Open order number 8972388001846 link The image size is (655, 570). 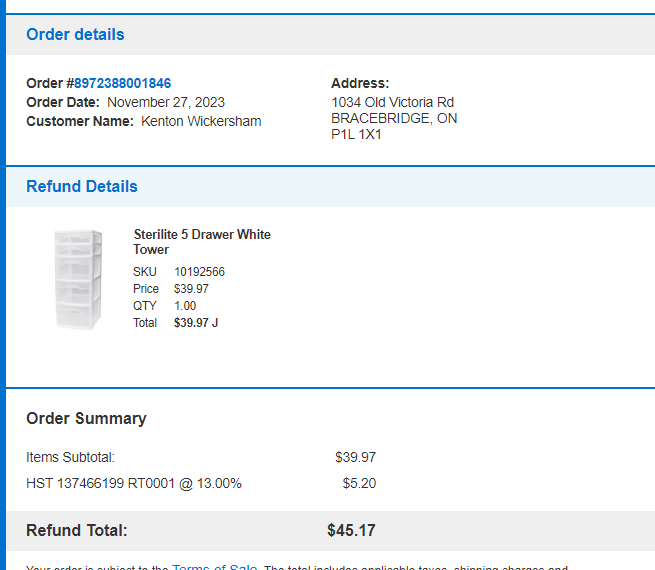pyautogui.click(x=122, y=83)
